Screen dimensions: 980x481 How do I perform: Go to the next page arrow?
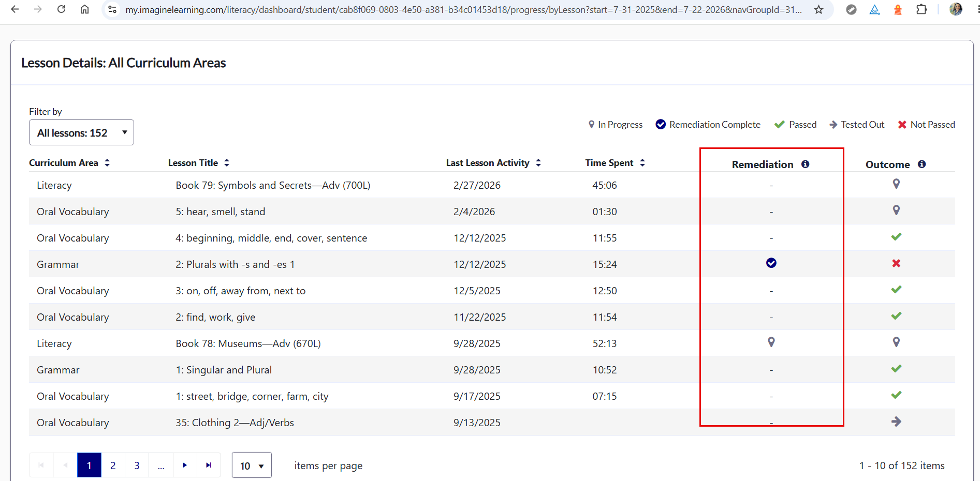tap(185, 465)
